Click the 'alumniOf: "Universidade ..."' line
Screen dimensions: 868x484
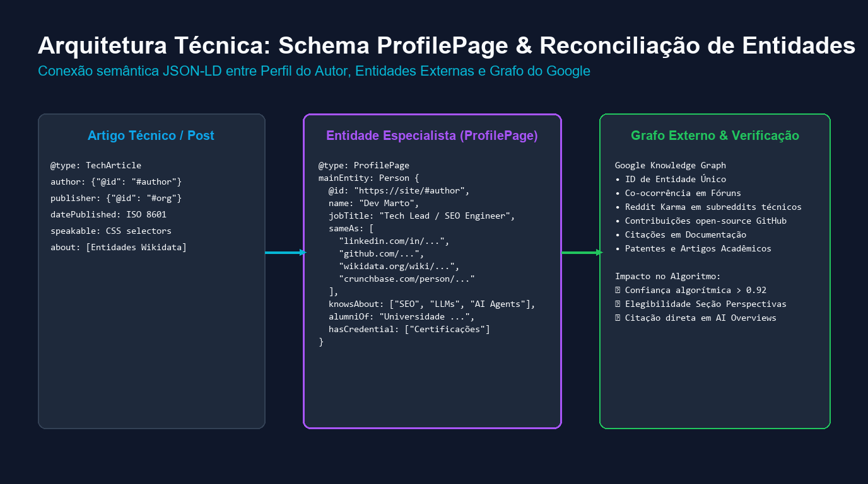[402, 317]
